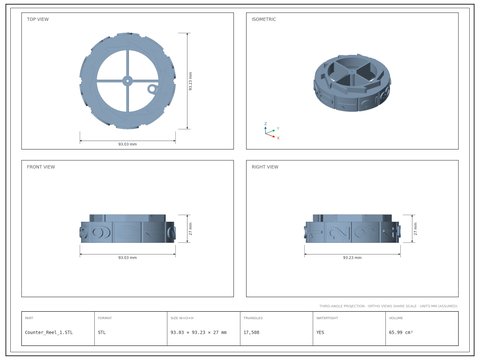Click the watertight YES value
Viewport: 480px width, 360px height.
[x=320, y=332]
